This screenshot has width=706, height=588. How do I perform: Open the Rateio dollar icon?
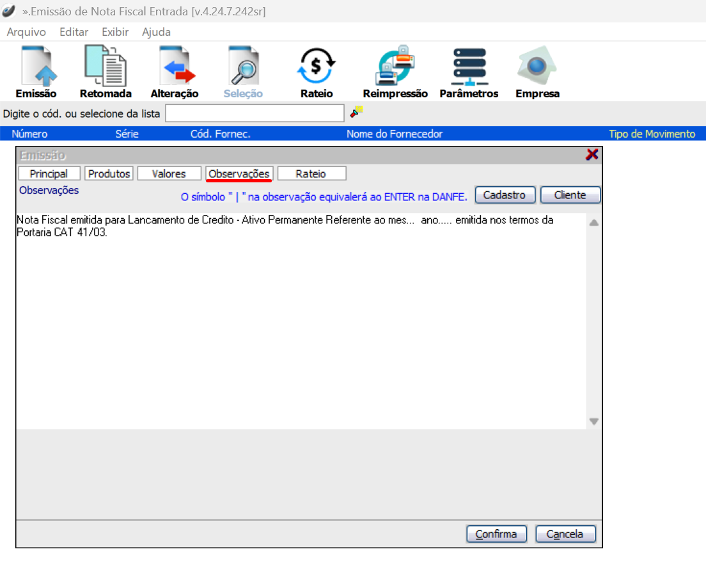point(317,67)
